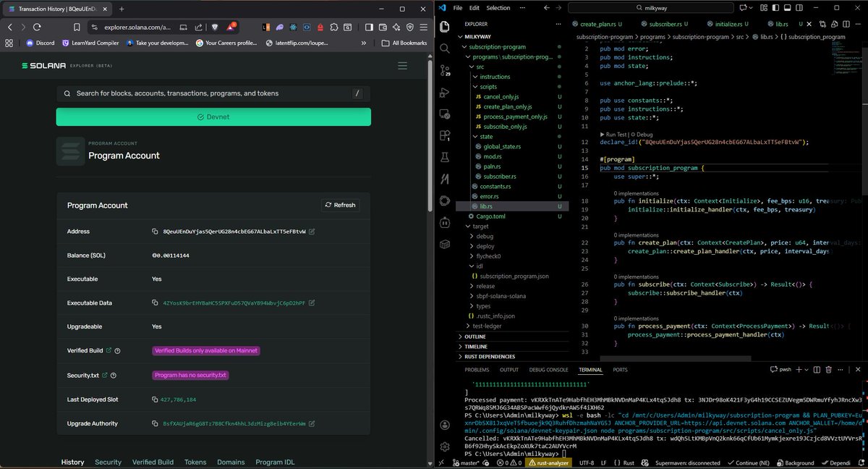
Task: Open the Discord bookmark
Action: 40,43
